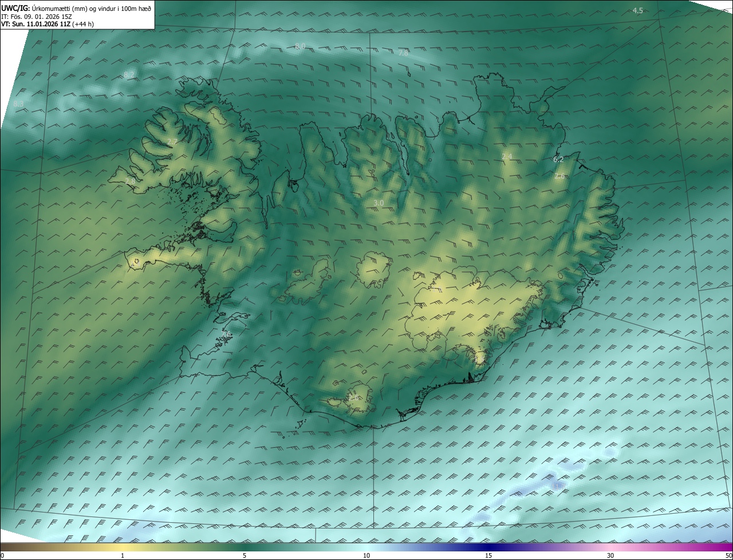Screen dimensions: 733x560
Task: Click the colour bar tick label 5
Action: point(245,555)
